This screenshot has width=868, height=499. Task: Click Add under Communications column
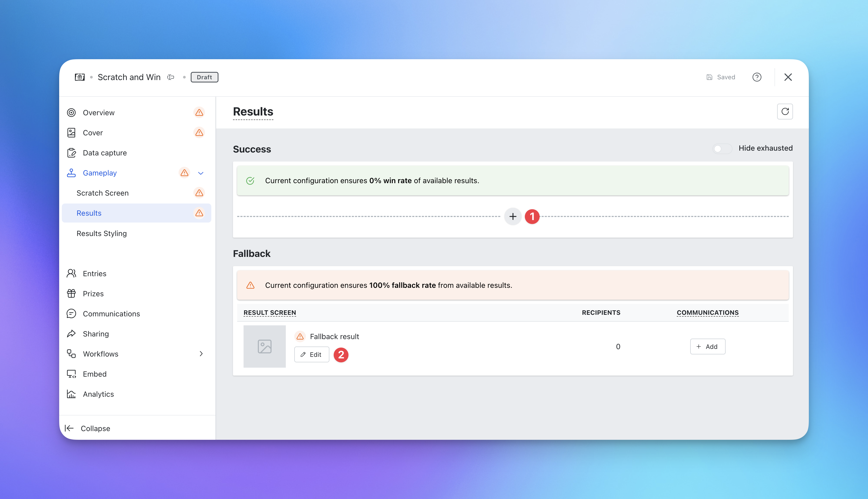tap(707, 346)
